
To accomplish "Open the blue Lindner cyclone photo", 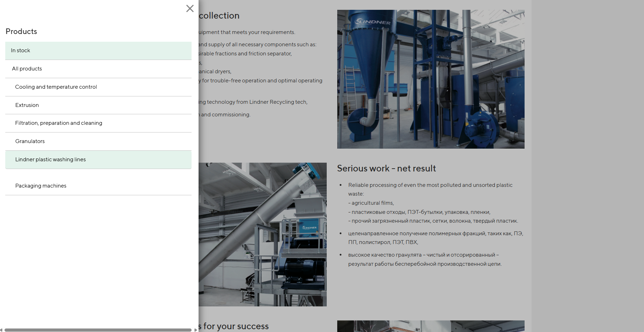I will pos(431,79).
